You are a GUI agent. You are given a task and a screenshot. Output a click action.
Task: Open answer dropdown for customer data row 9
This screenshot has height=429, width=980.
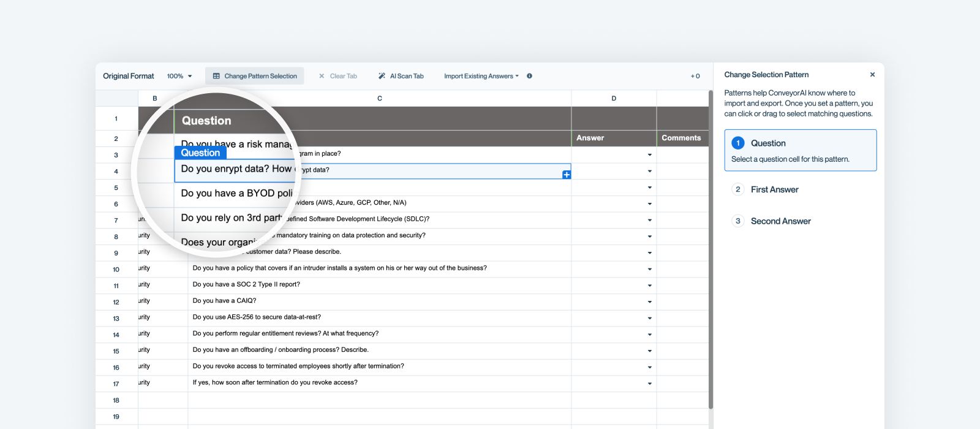[650, 252]
